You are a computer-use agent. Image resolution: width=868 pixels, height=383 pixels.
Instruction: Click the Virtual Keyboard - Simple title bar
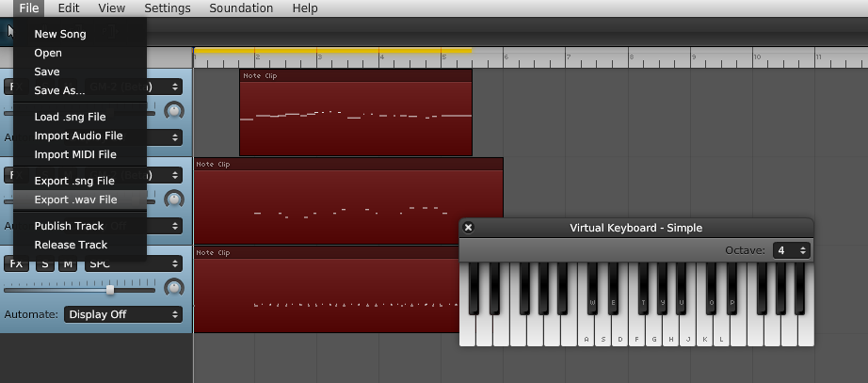[x=636, y=228]
